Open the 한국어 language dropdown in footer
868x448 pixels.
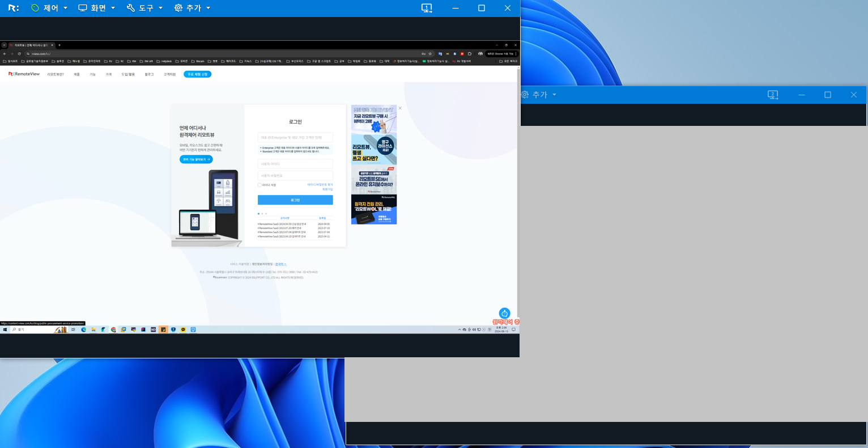(281, 264)
